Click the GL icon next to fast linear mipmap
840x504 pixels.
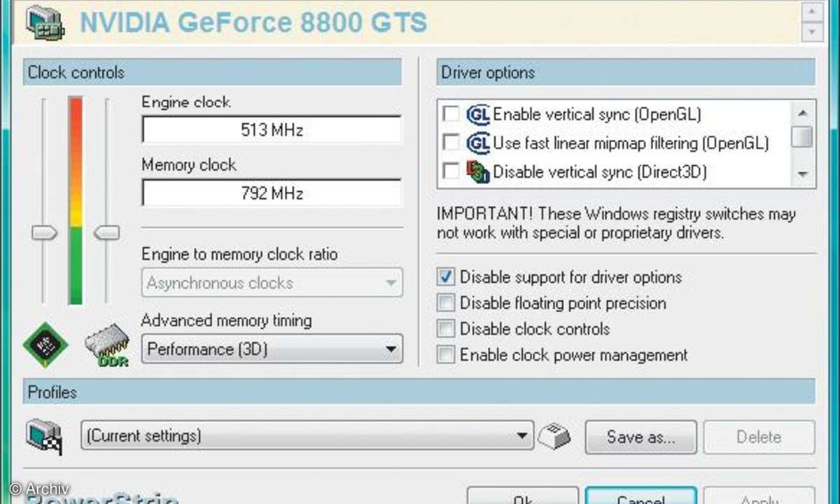pos(477,143)
